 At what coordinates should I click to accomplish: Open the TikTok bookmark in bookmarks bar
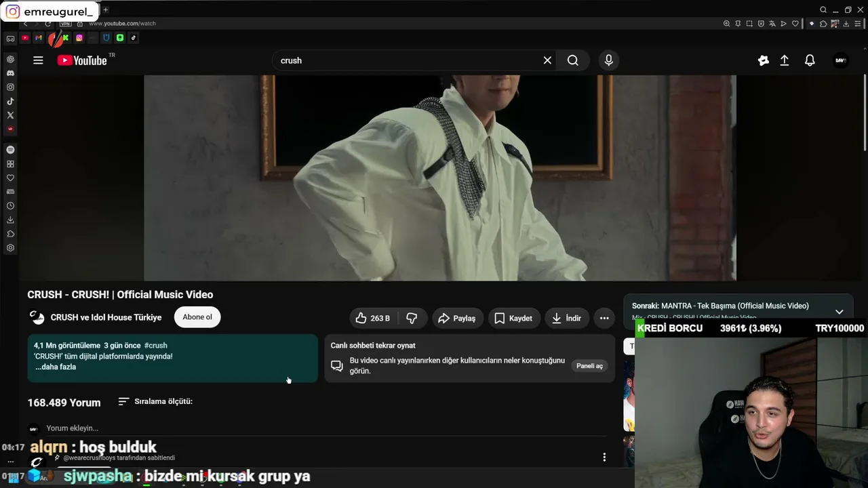[x=134, y=38]
